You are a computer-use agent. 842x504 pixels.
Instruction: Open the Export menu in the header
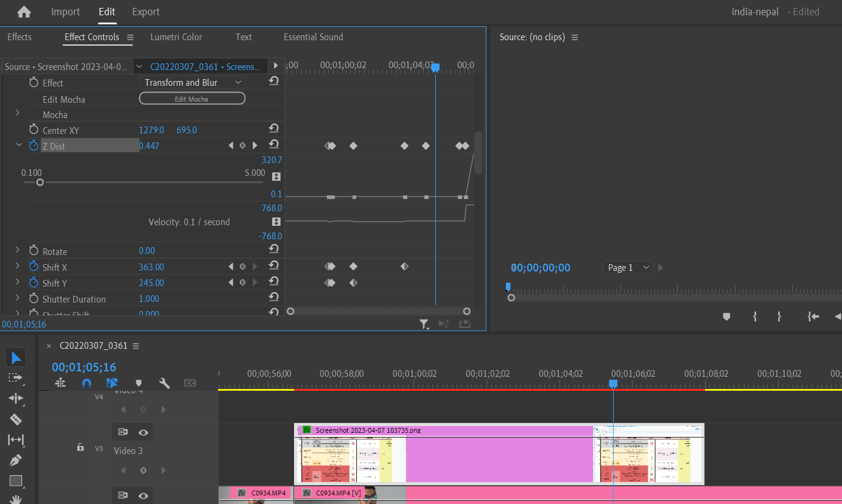[x=146, y=12]
